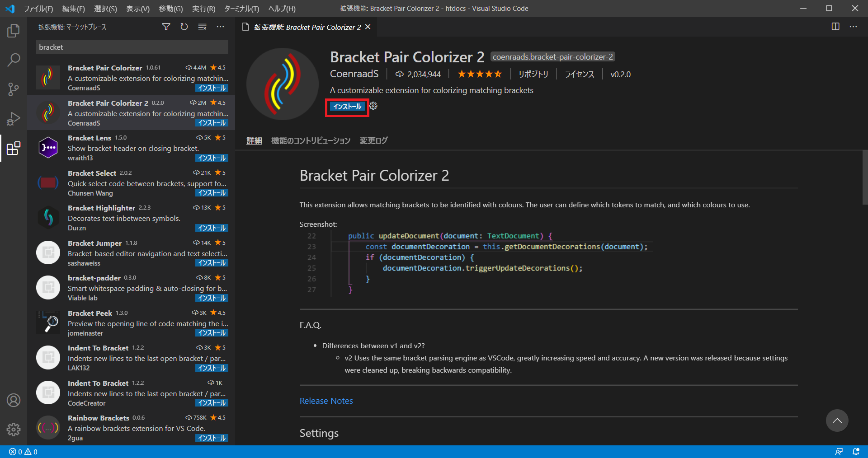Open the 選択(S) menu
The image size is (868, 458).
pyautogui.click(x=105, y=9)
